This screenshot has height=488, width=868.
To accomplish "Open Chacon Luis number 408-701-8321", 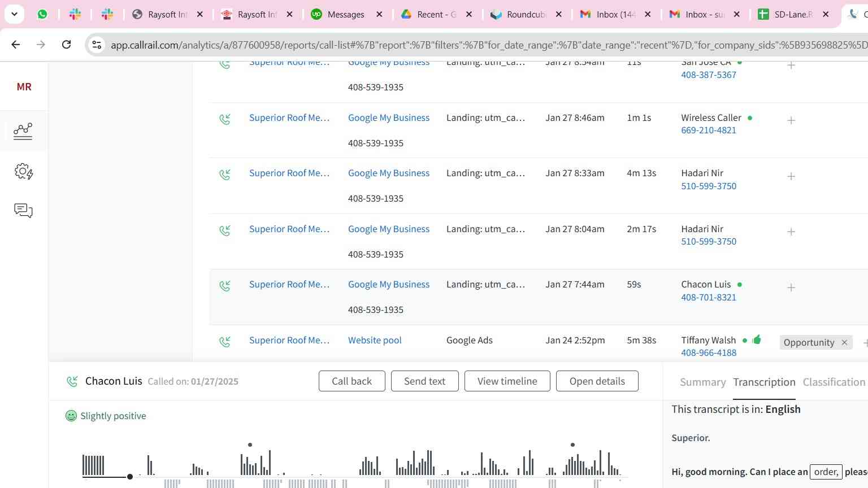I will (709, 297).
